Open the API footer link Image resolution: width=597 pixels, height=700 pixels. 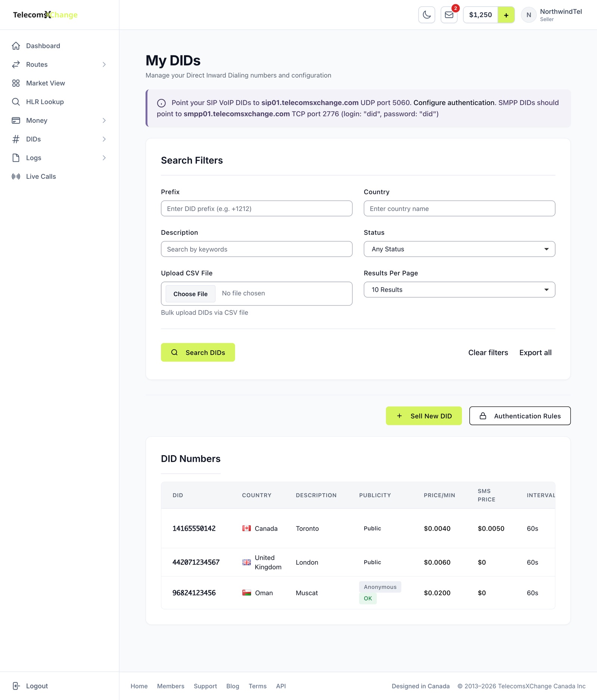pyautogui.click(x=281, y=686)
